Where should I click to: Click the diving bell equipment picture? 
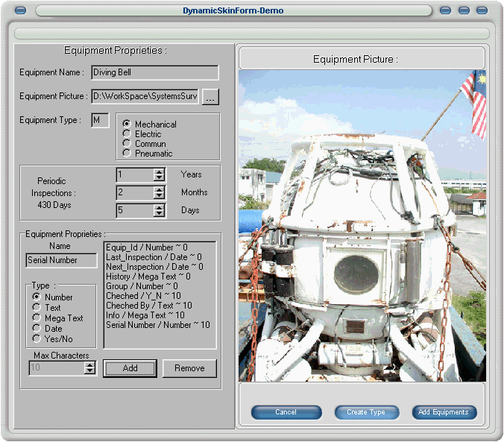(362, 226)
